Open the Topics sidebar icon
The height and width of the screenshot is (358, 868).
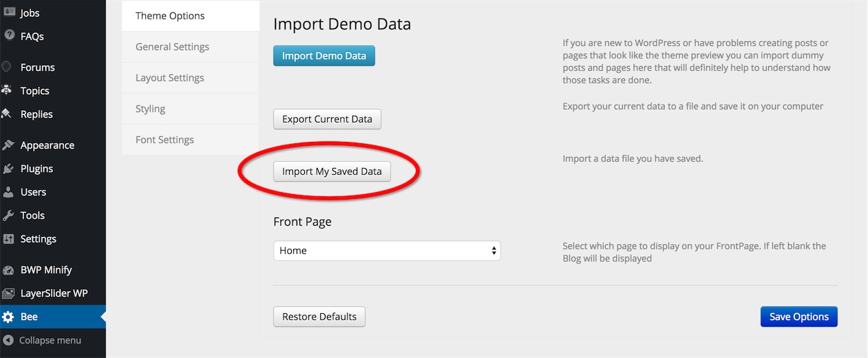[x=8, y=90]
